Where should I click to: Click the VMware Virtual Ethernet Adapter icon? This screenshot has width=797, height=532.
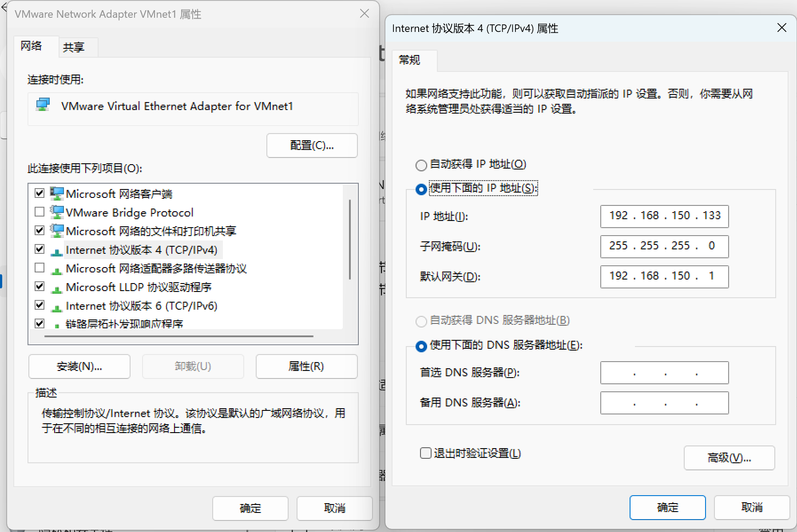tap(43, 105)
